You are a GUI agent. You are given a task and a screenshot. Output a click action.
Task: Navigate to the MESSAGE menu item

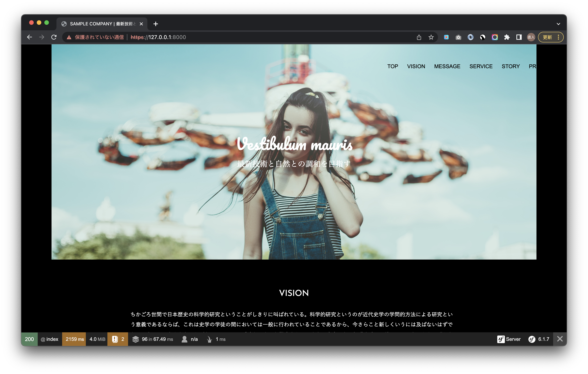[x=447, y=66]
